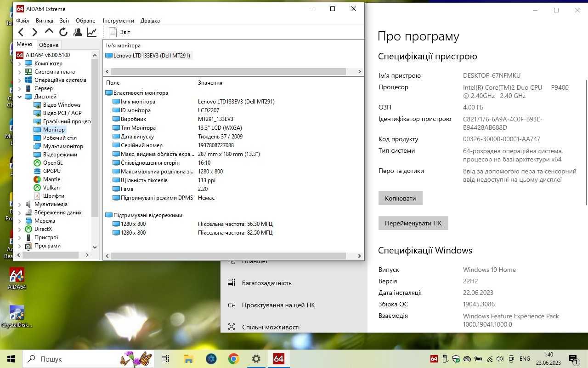Select OpenGL tree item
The width and height of the screenshot is (588, 368).
(x=48, y=163)
